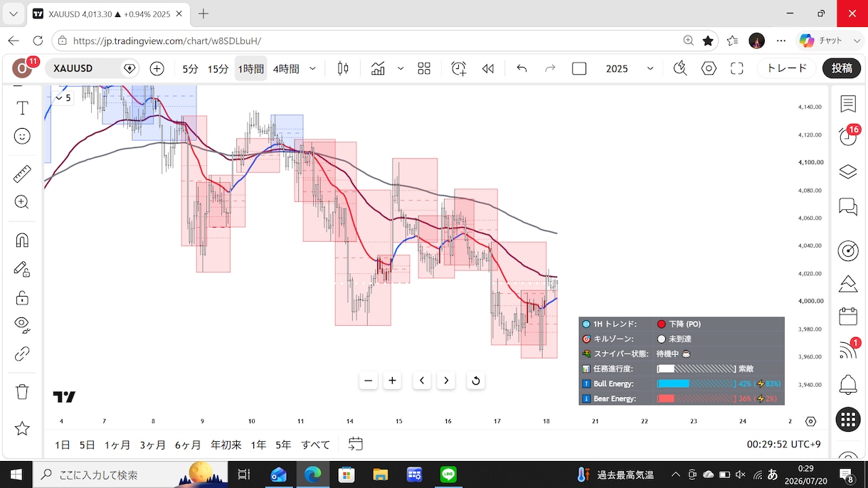Viewport: 868px width, 488px height.
Task: Open the indicators chart icon
Action: tap(378, 68)
